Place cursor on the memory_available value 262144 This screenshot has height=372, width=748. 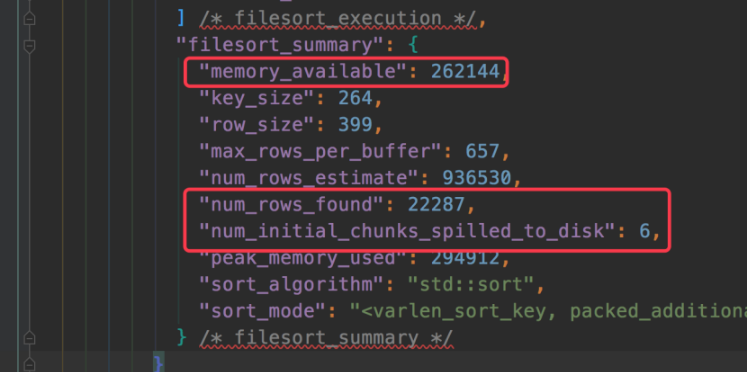pyautogui.click(x=466, y=72)
